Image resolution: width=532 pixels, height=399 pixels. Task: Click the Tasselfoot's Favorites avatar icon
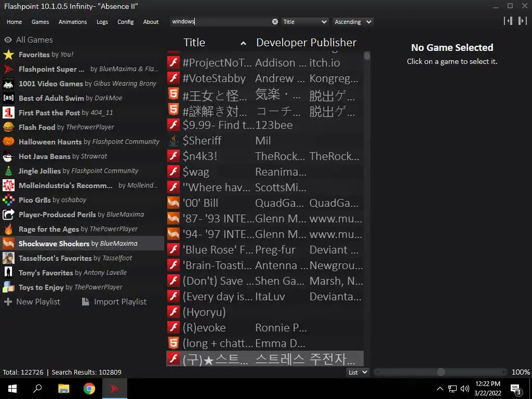[x=8, y=258]
